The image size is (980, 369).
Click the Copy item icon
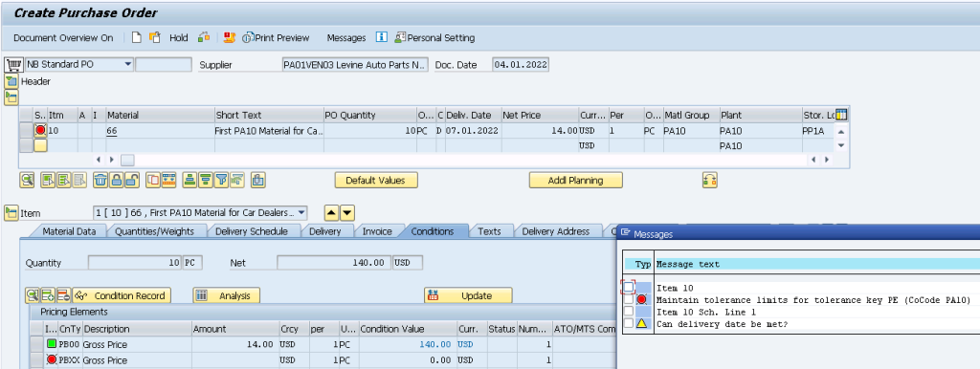[x=152, y=181]
